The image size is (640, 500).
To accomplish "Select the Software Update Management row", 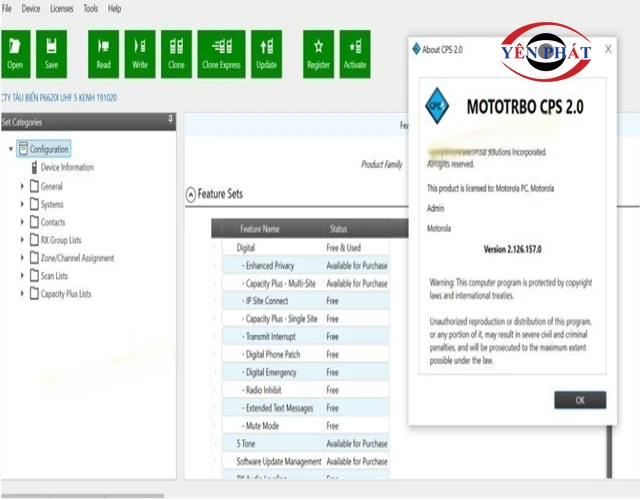I will 305,461.
